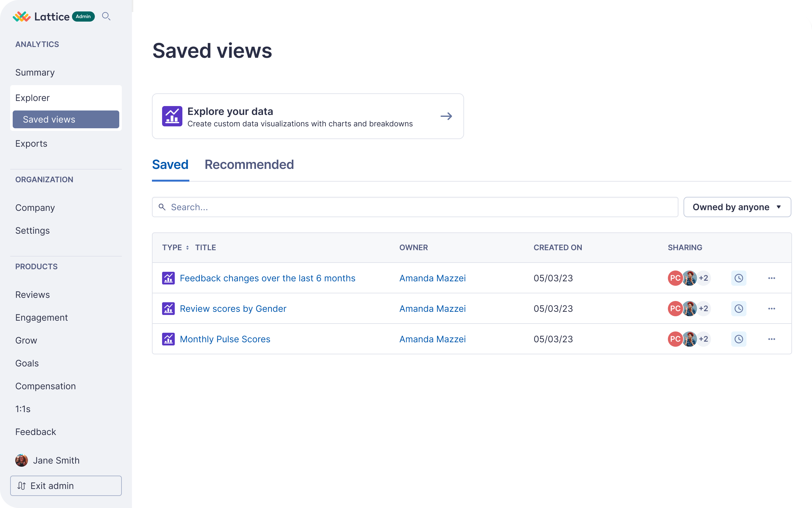The height and width of the screenshot is (508, 812).
Task: Open schedule clock for Review scores by Gender
Action: pyautogui.click(x=738, y=308)
